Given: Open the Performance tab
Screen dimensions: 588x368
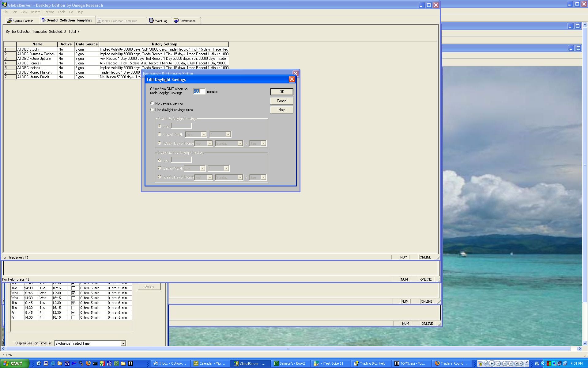Looking at the screenshot, I should (185, 21).
